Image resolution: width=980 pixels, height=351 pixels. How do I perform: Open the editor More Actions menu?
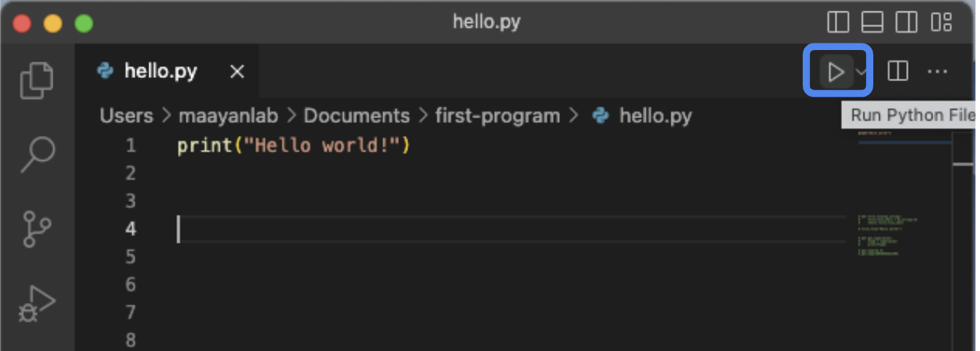click(x=937, y=72)
